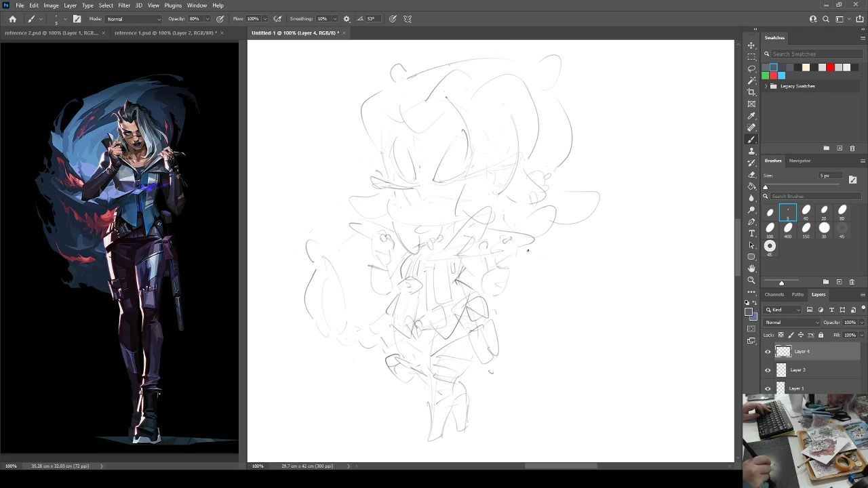Switch to Channels panel tab
Image resolution: width=868 pixels, height=488 pixels.
[x=774, y=295]
